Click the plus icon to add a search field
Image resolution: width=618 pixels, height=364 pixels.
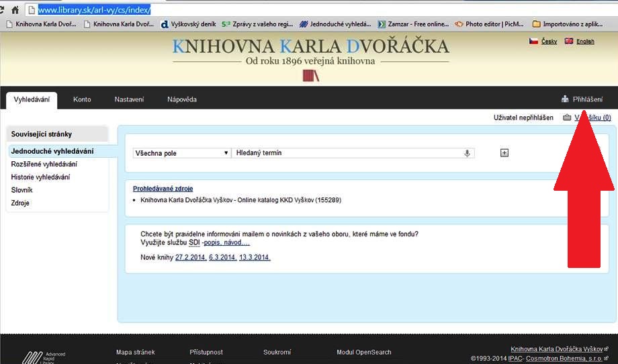504,153
